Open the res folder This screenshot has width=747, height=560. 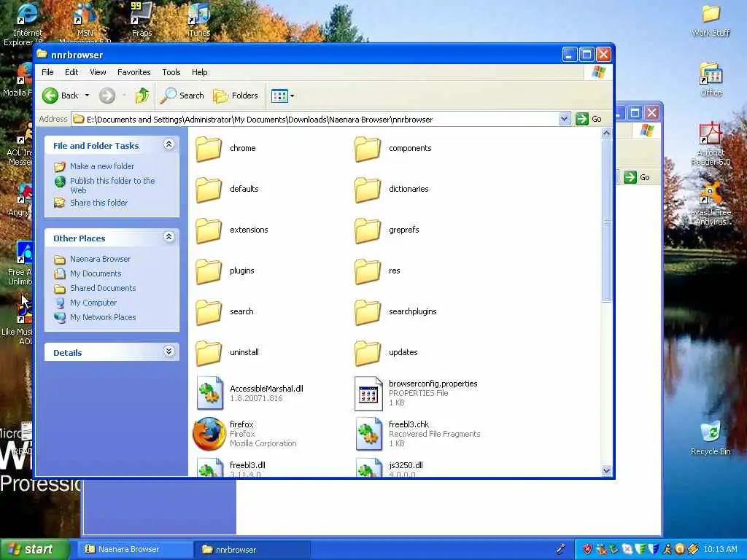coord(377,271)
